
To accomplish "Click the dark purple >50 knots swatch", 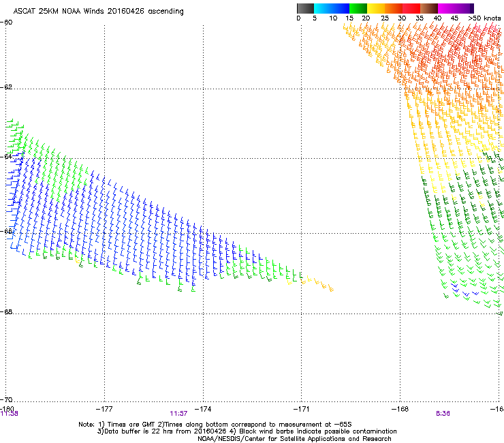I will point(472,8).
